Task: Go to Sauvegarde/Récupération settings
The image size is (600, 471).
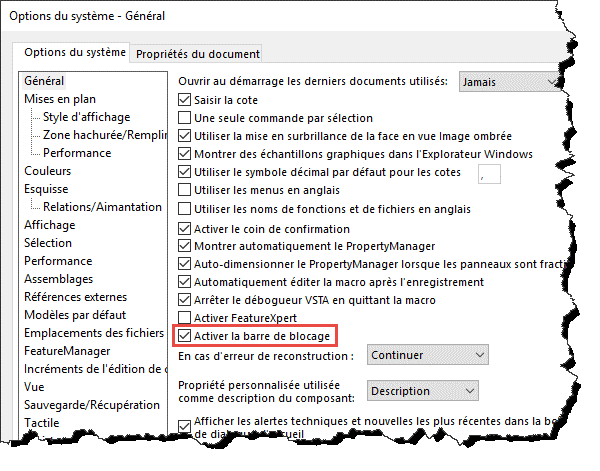Action: pos(92,405)
